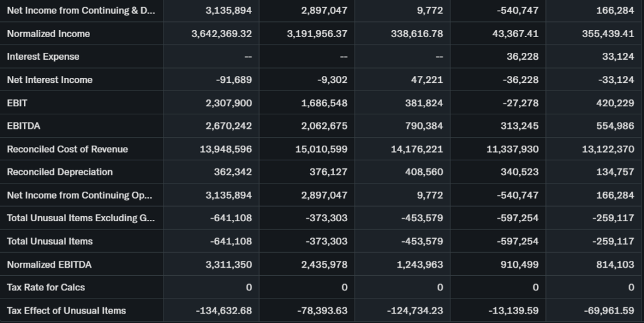Click the Net Interest Income row label
Viewport: 644px width, 323px height.
(x=50, y=80)
